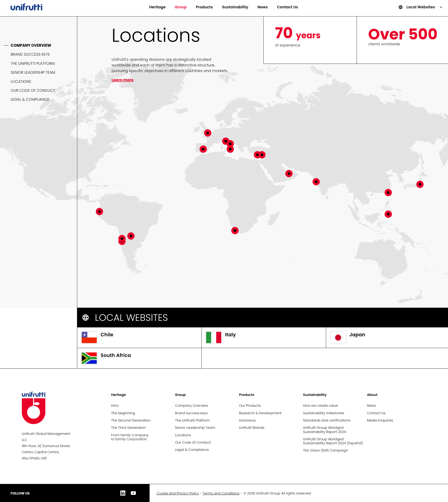Screen dimensions: 448x502
Task: Open Sustainability milestones in the footer
Action: click(324, 413)
